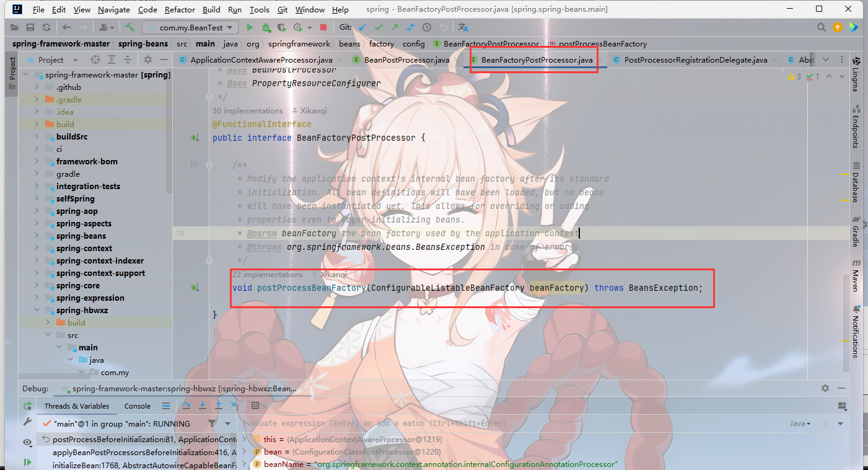Open the thread selector dropdown arrow

click(x=226, y=423)
